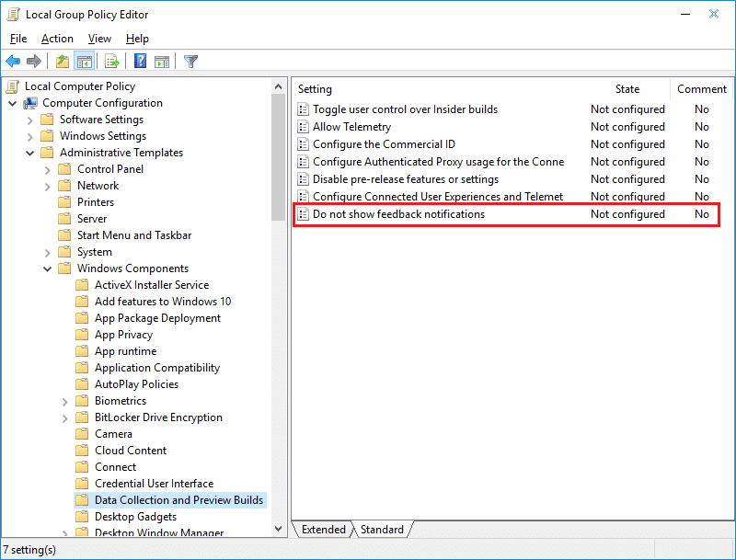Click icon beside Toggle user control setting
This screenshot has height=560, width=736.
pos(304,109)
